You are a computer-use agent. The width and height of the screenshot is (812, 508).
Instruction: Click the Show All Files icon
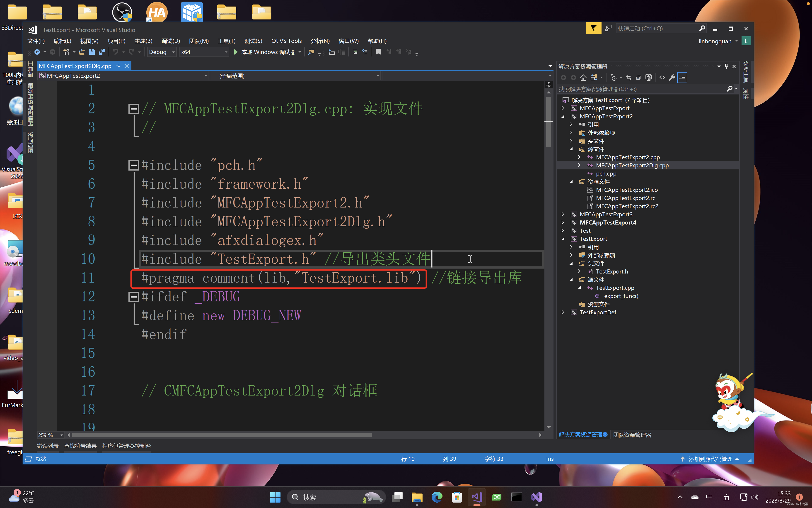click(649, 78)
